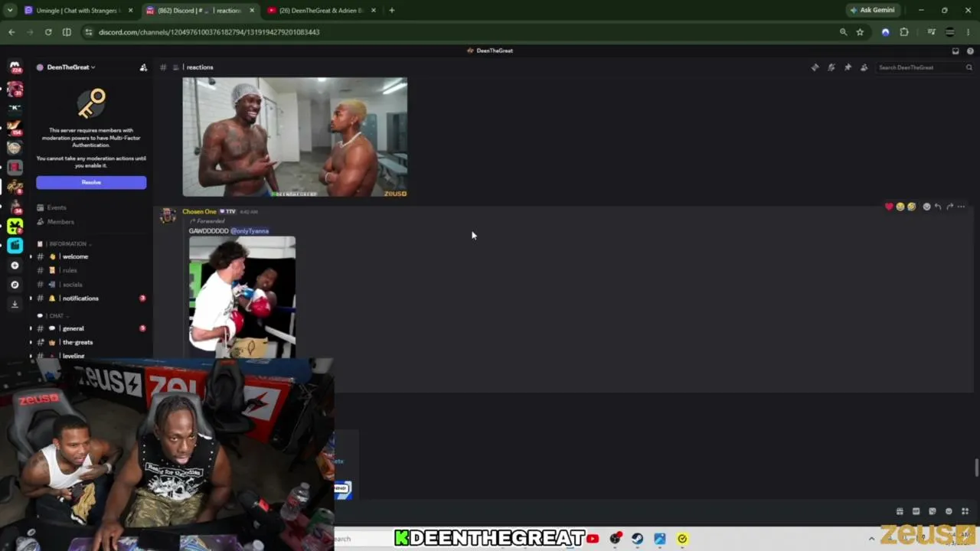Screen dimensions: 980x551
Task: Add a server with the plus icon
Action: pyautogui.click(x=15, y=266)
